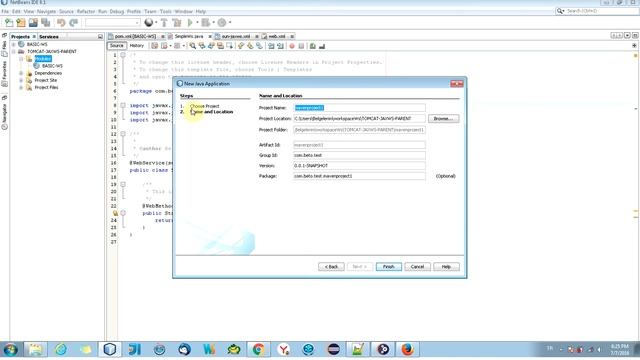Click the Open Project toolbar icon
This screenshot has height=360, width=640.
tap(33, 22)
